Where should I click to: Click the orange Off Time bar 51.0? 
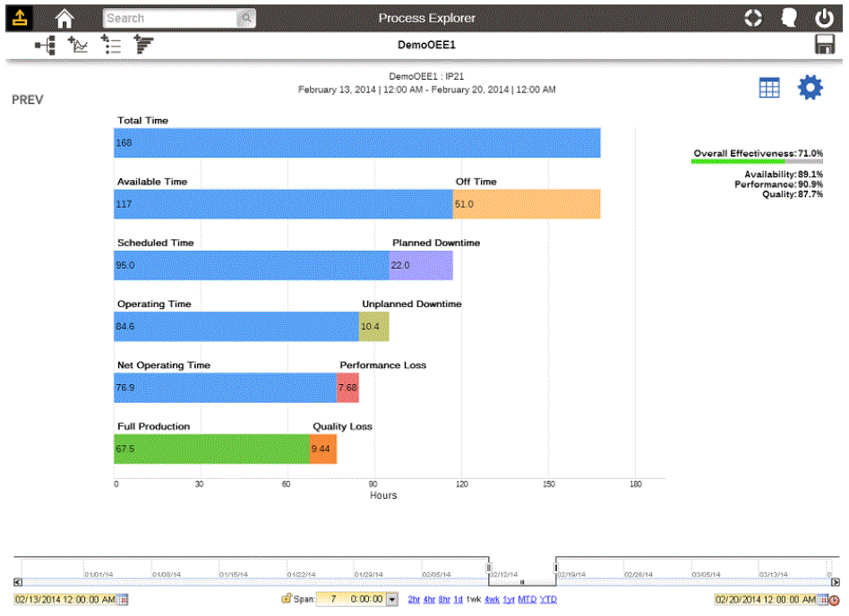(x=527, y=204)
